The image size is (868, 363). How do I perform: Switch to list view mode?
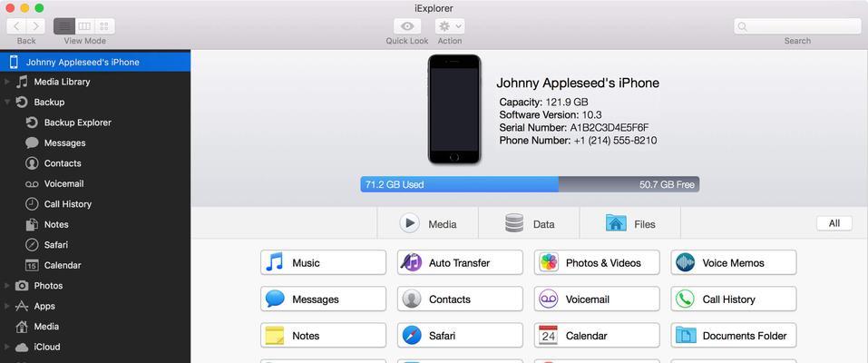point(64,26)
